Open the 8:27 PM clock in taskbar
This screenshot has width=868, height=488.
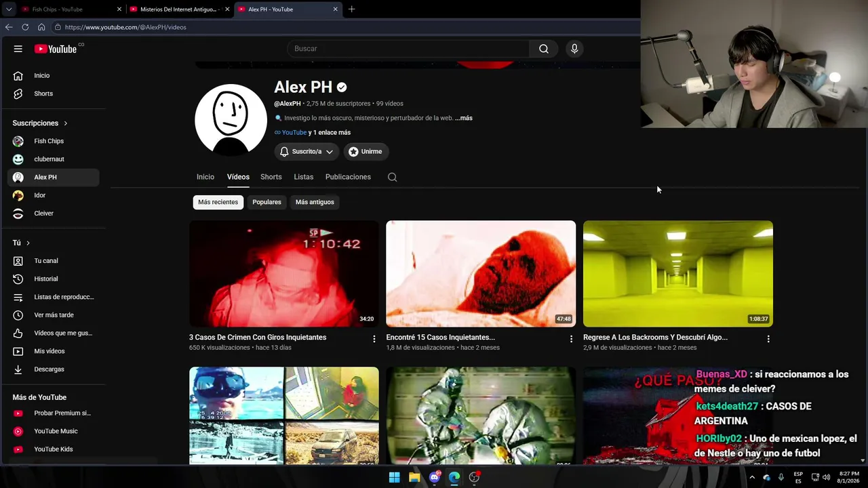click(849, 477)
